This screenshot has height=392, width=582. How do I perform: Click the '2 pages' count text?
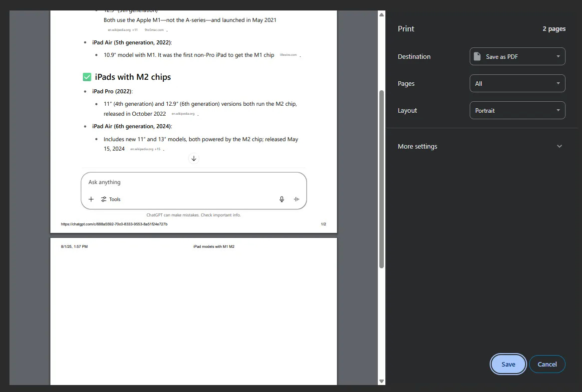[x=554, y=28]
